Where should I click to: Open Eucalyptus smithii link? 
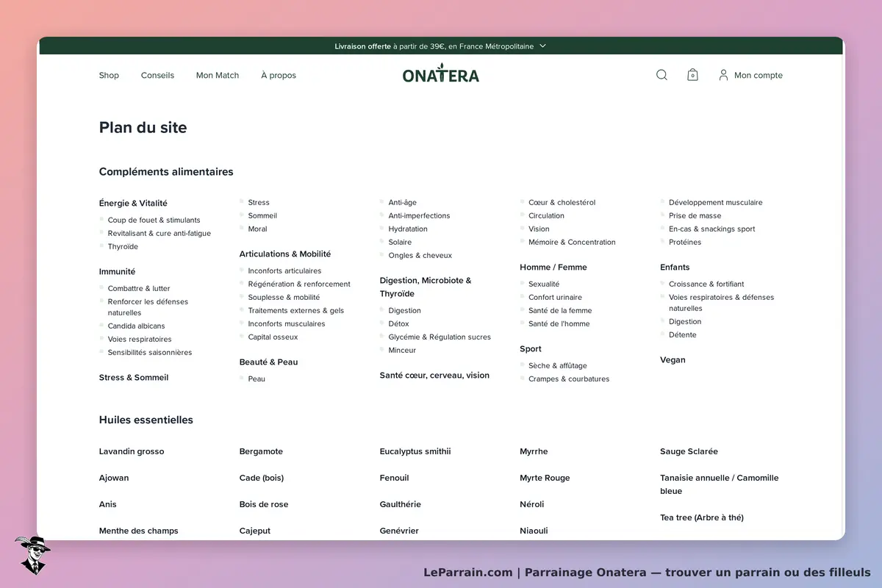click(x=415, y=451)
